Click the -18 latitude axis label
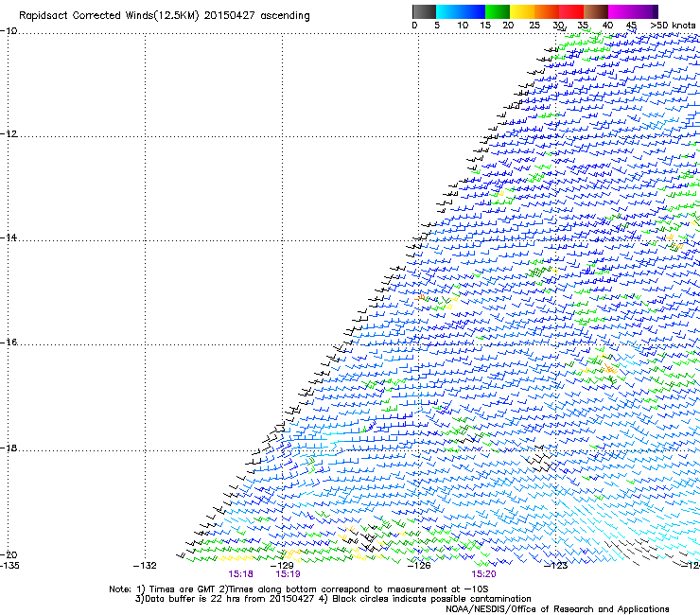Image resolution: width=700 pixels, height=615 pixels. point(9,448)
